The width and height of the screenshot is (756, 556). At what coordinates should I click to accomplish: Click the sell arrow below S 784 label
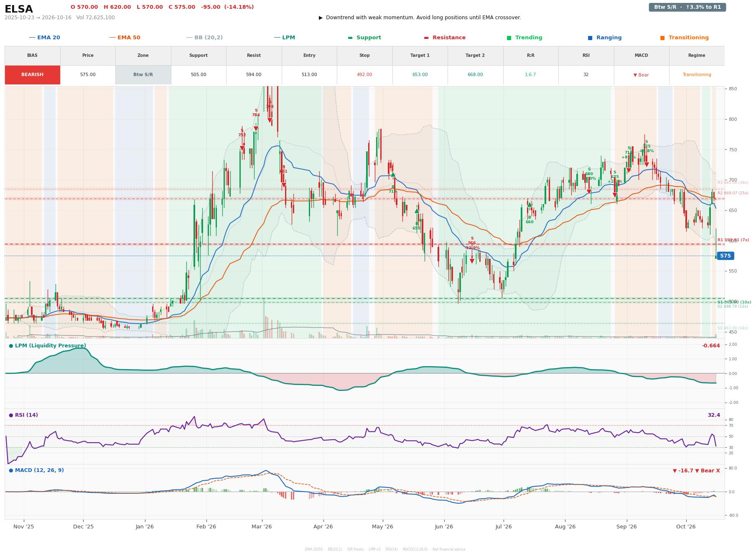(256, 129)
